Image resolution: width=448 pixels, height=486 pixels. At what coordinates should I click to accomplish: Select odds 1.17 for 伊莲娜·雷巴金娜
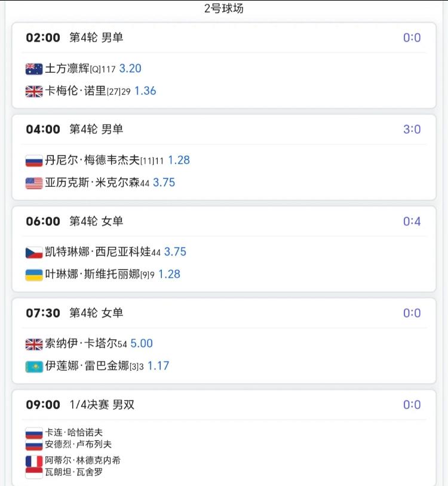click(x=158, y=366)
